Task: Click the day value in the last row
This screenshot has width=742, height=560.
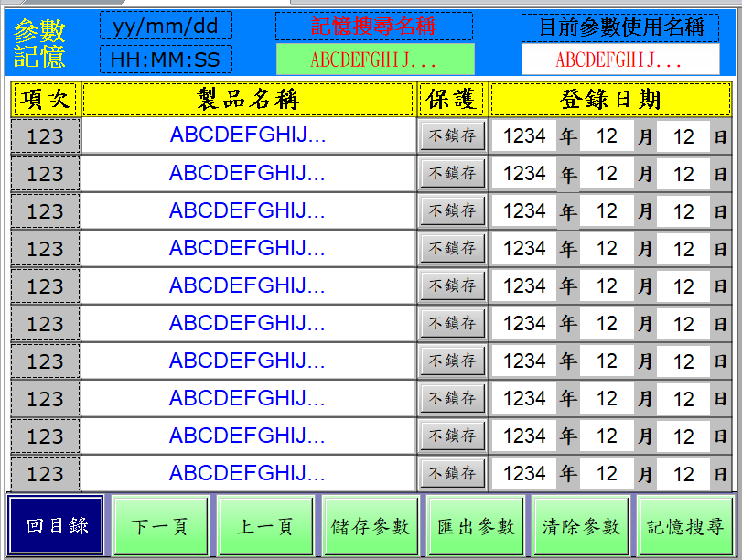Action: tap(683, 474)
